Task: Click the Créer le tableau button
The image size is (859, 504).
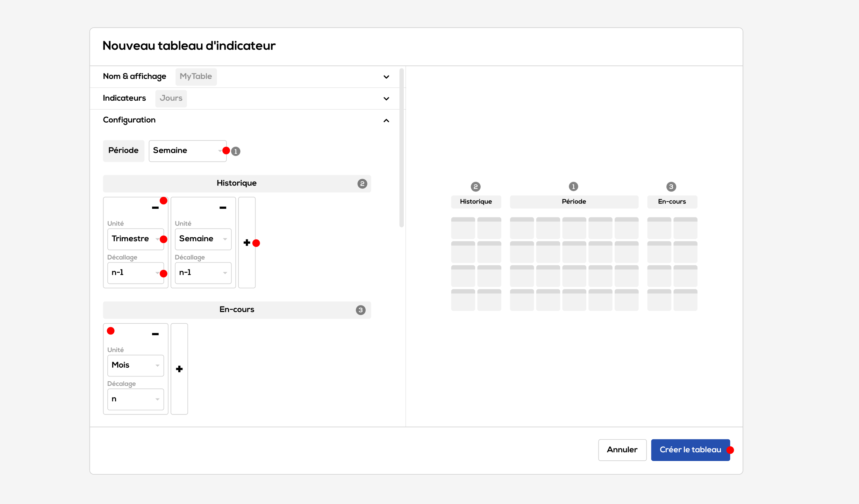Action: point(690,450)
